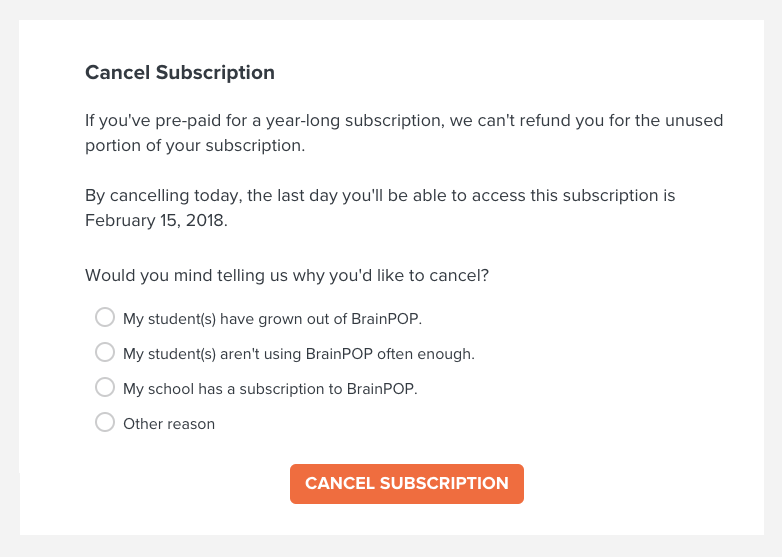Image resolution: width=782 pixels, height=557 pixels.
Task: Select the Other reason radio button
Action: click(105, 422)
